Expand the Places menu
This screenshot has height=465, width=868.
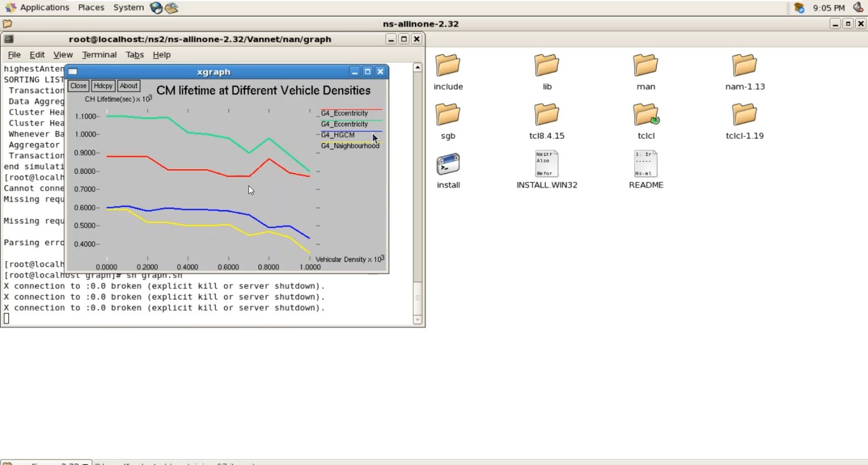tap(91, 8)
